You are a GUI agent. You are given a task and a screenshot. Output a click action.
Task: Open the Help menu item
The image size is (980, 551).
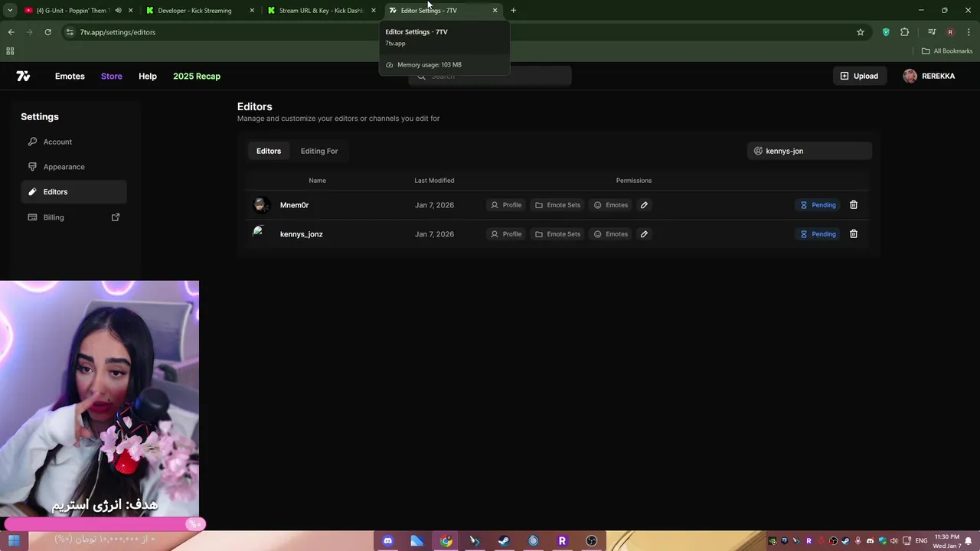[x=148, y=76]
